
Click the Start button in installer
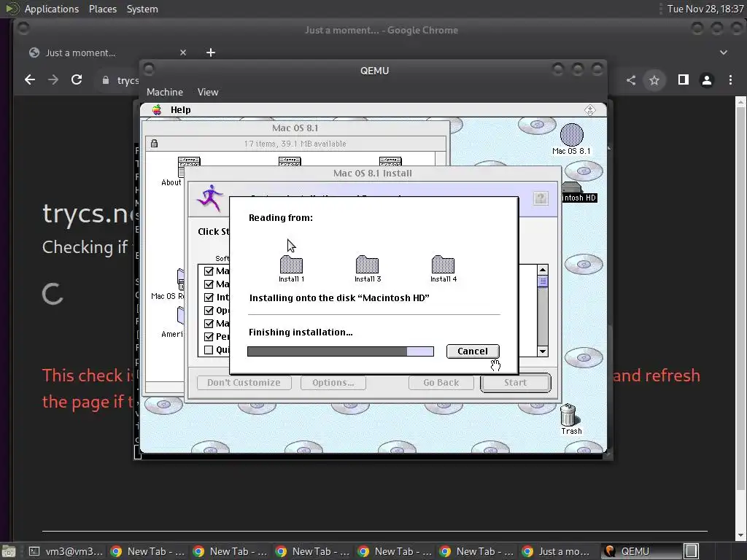[x=516, y=382]
